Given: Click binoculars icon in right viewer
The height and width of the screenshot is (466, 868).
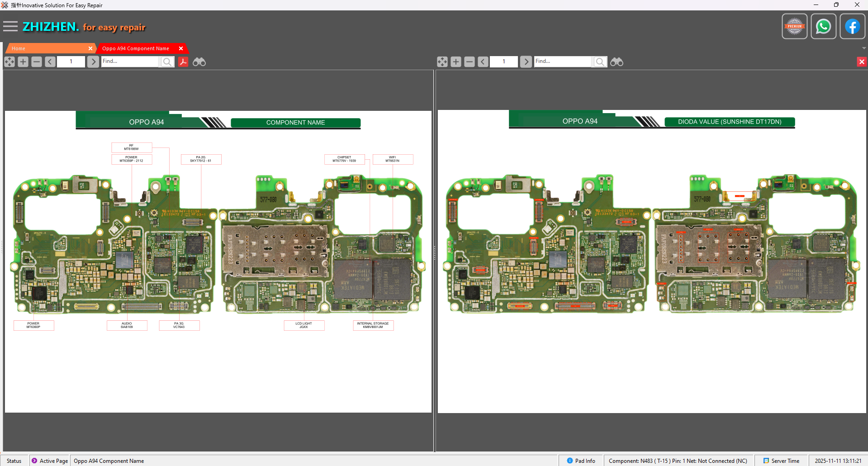Looking at the screenshot, I should coord(617,62).
